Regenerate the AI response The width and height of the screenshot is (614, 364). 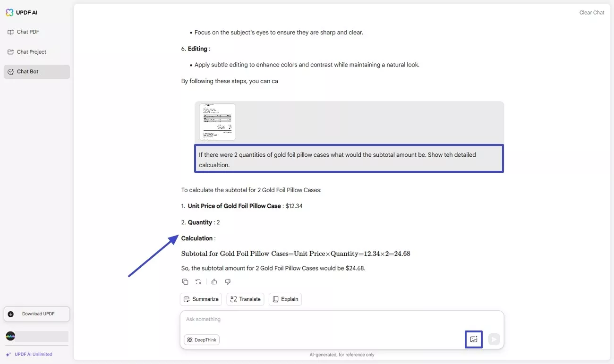click(x=198, y=282)
